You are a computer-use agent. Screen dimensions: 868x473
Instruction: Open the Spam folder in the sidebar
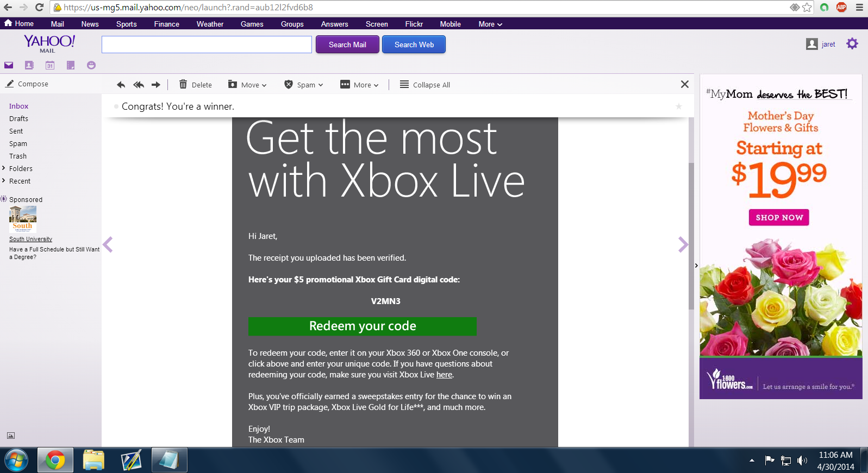click(18, 143)
